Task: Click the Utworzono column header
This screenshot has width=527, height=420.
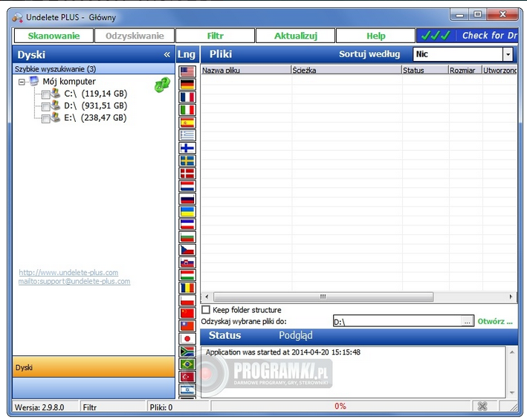Action: (x=499, y=70)
